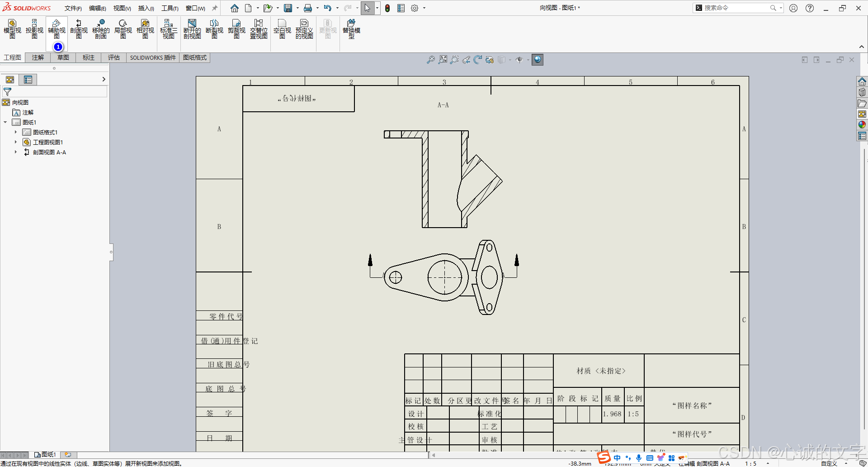Open the Options gear dropdown arrow
Screen dimensions: 868x467
point(424,8)
